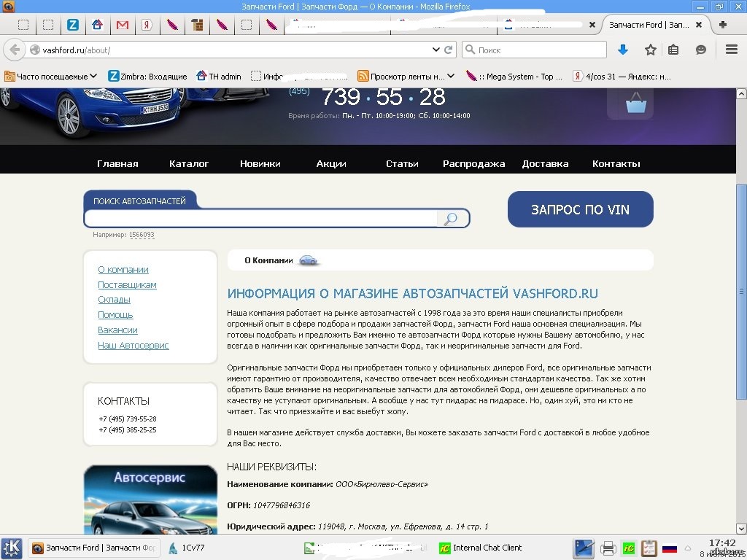Click the shopping basket icon
The image size is (747, 560).
click(x=635, y=104)
